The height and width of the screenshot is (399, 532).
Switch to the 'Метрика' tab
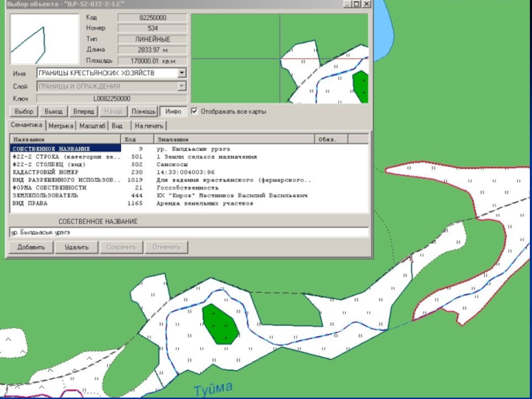[x=61, y=125]
